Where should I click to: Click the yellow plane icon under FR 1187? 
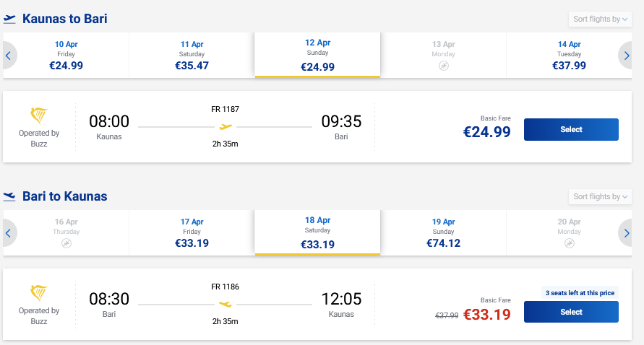(x=226, y=127)
